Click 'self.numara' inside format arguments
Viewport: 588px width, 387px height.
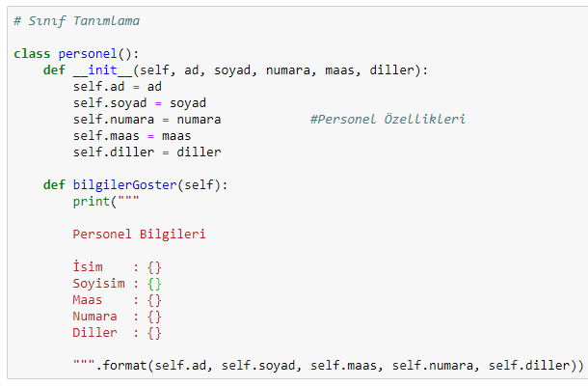coord(433,366)
